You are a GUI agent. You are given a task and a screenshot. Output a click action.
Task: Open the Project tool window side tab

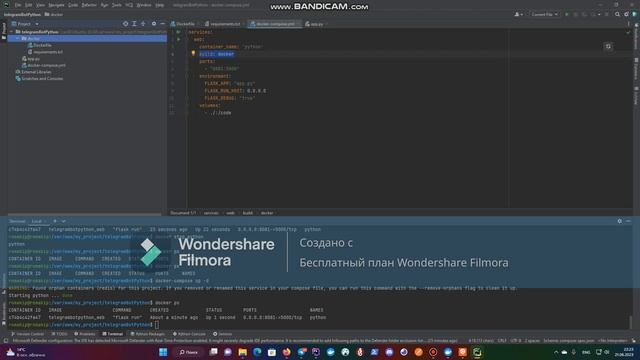pos(4,30)
